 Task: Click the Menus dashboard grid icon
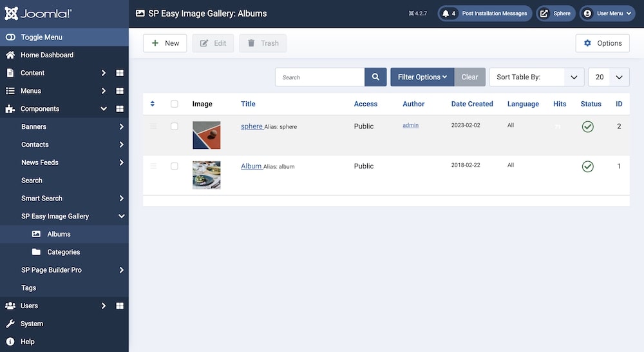point(120,91)
